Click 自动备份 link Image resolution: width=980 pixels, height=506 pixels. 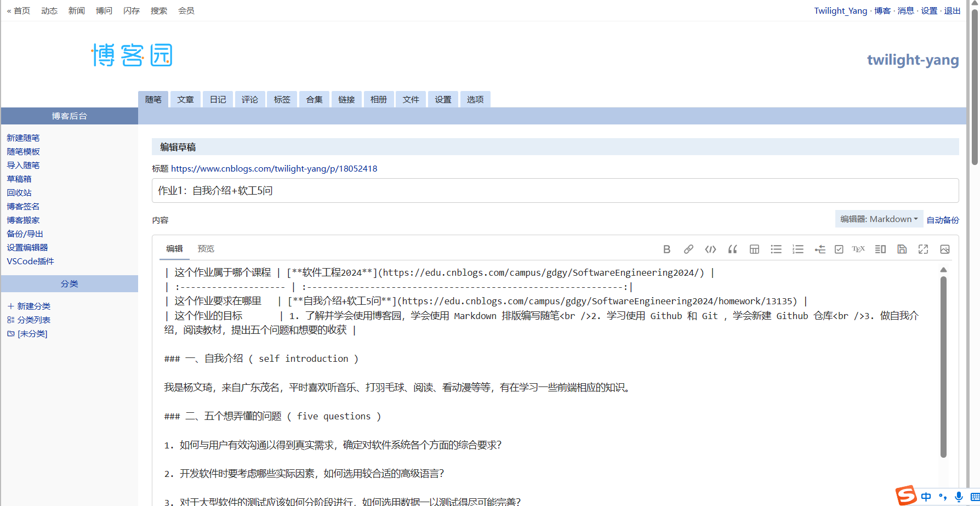(x=943, y=220)
